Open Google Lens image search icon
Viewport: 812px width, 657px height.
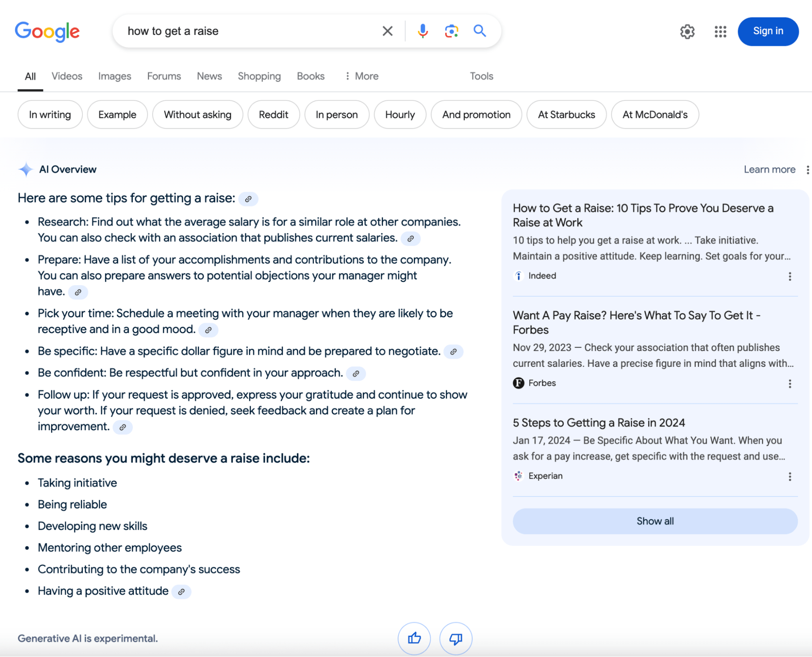coord(451,31)
